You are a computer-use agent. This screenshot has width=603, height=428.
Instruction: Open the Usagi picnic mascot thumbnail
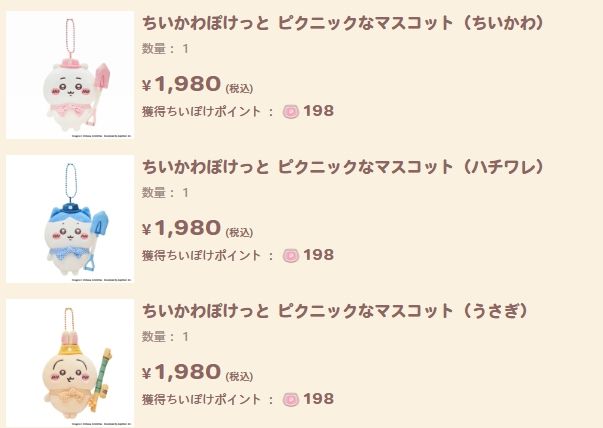70,363
